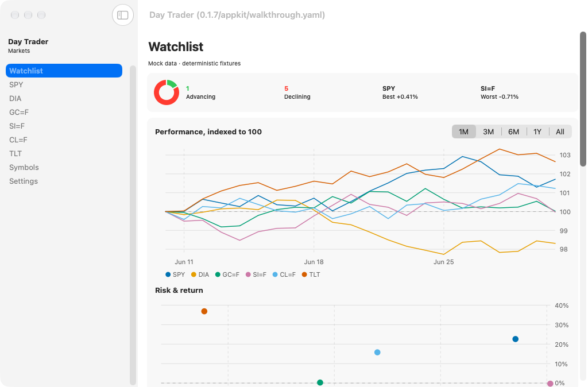Click the pink scatter point at 0%

[x=550, y=383]
